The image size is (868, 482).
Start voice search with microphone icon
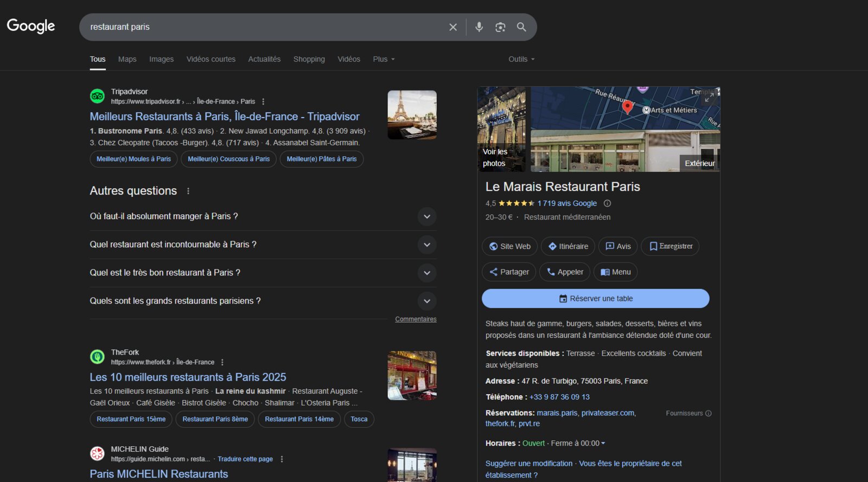(479, 27)
